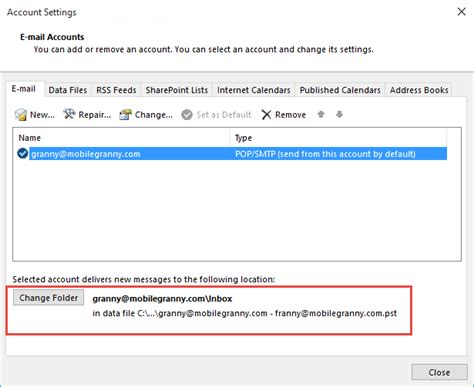Close the Account Settings dialog with Close button
Viewport: 474px width, 387px height.
[x=439, y=372]
